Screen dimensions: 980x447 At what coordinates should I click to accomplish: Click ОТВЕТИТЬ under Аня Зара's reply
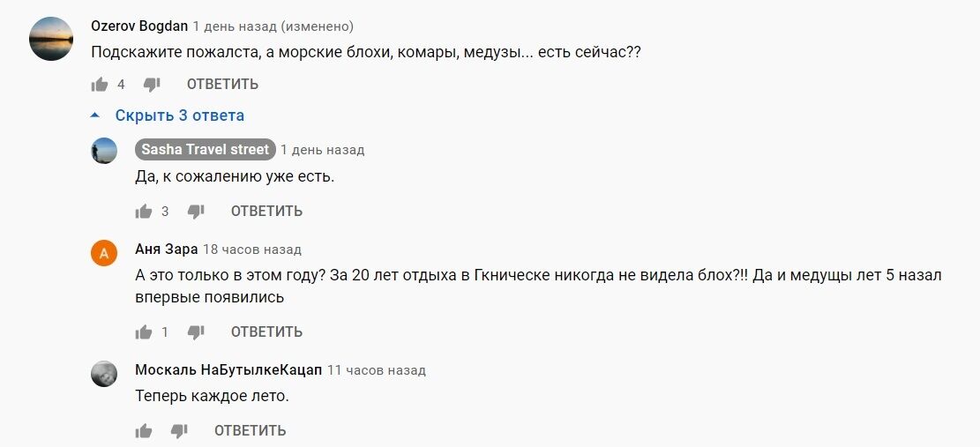pyautogui.click(x=266, y=332)
